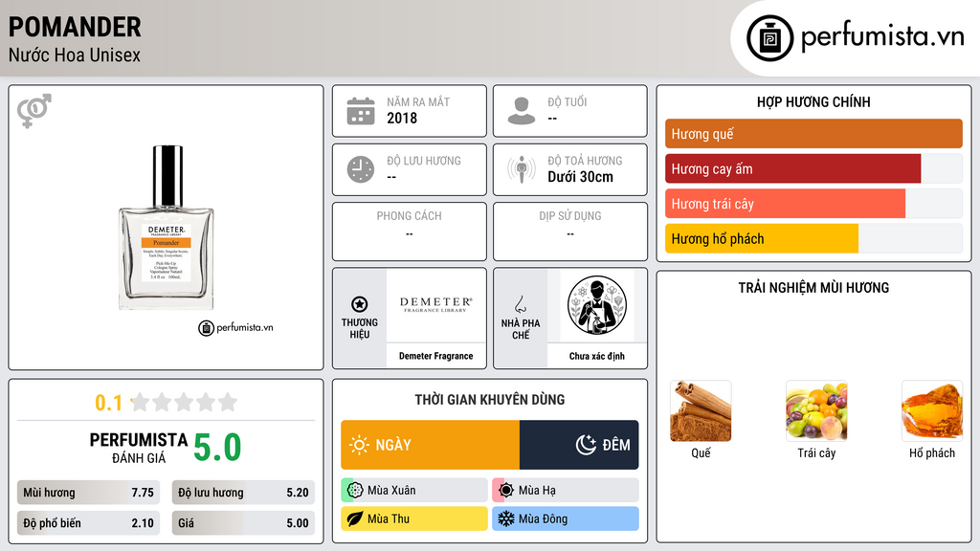Click the 0.1 user rating value

(x=109, y=403)
